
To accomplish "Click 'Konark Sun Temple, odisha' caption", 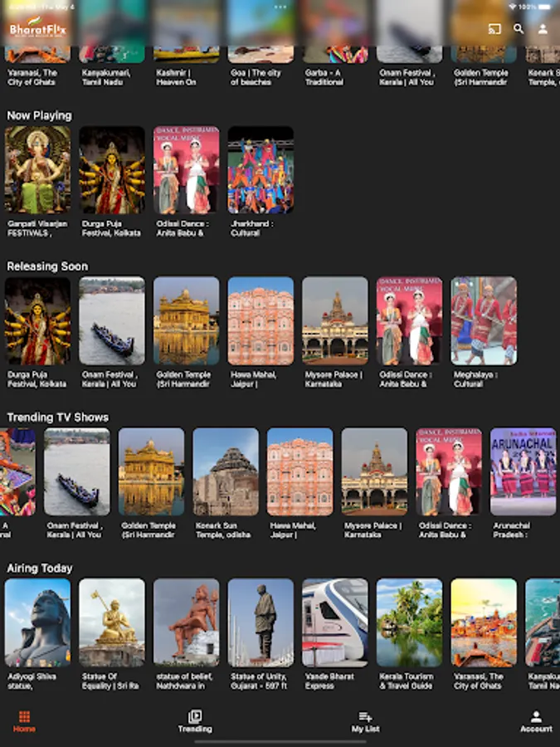I will click(223, 530).
